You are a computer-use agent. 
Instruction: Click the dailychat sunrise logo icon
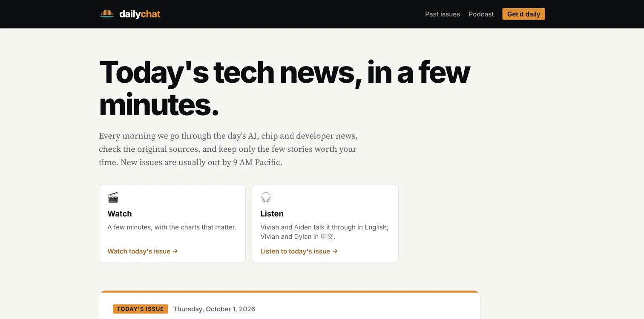[x=107, y=14]
